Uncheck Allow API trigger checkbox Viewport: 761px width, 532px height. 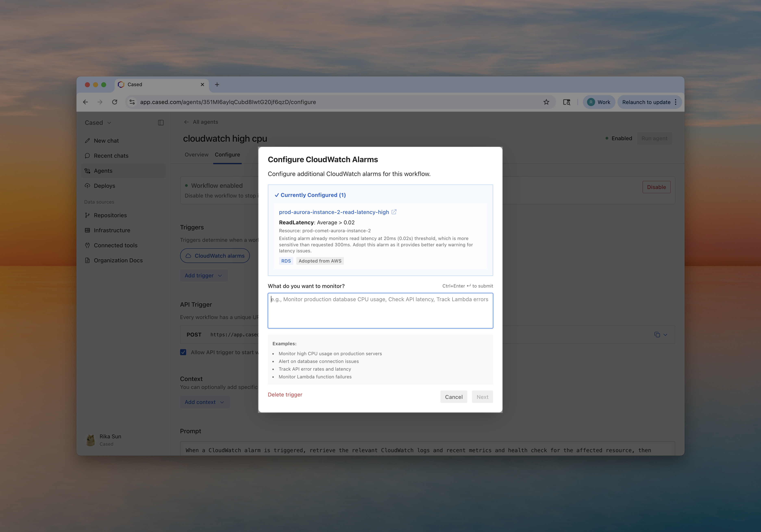click(x=183, y=352)
